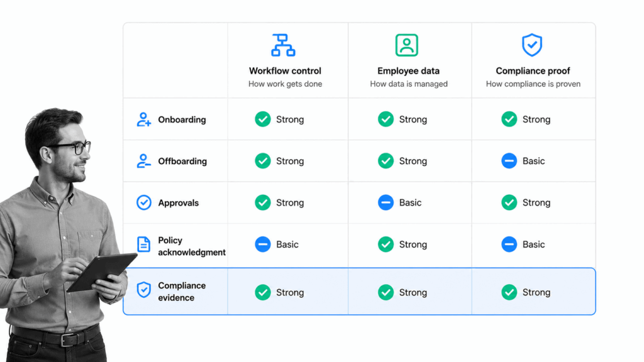Click blue minus in Offboarding Compliance proof cell
Viewport: 644px width, 362px height.
coord(509,161)
